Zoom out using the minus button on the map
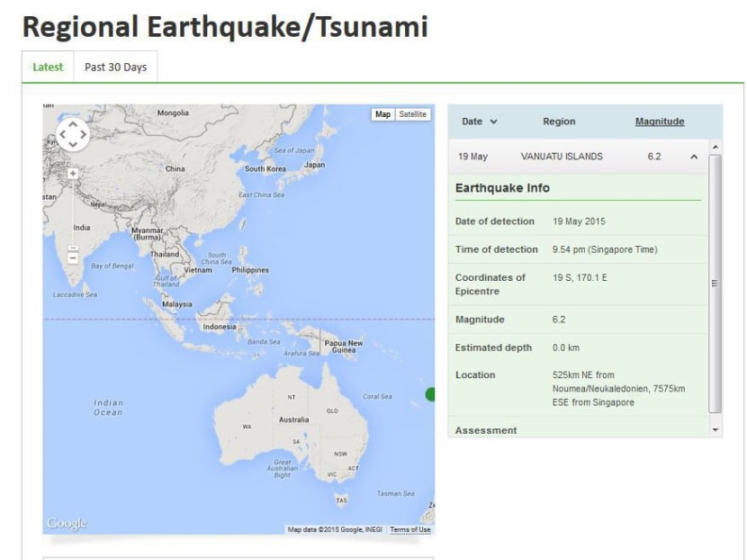The width and height of the screenshot is (747, 560). 73,257
